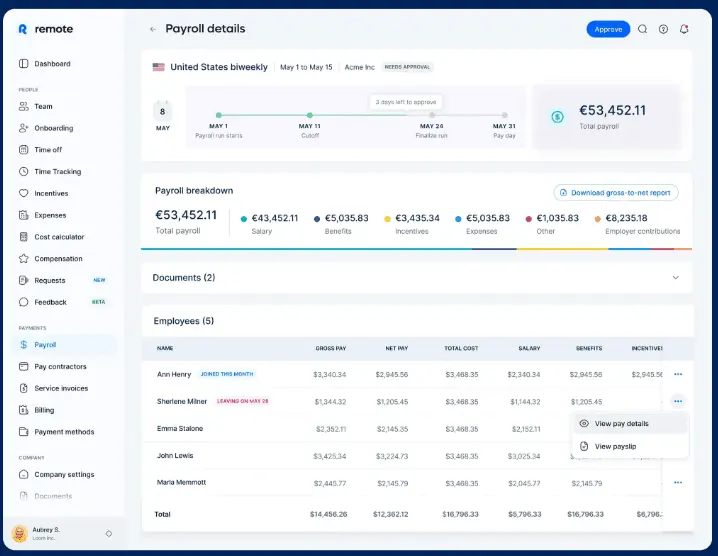Image resolution: width=718 pixels, height=556 pixels.
Task: Click the Service invoices icon
Action: 23,388
